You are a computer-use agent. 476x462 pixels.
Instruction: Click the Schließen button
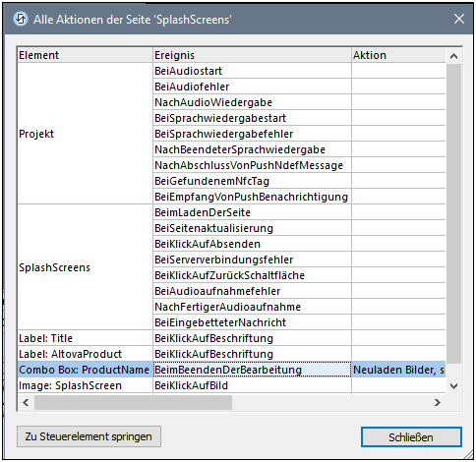click(x=411, y=437)
